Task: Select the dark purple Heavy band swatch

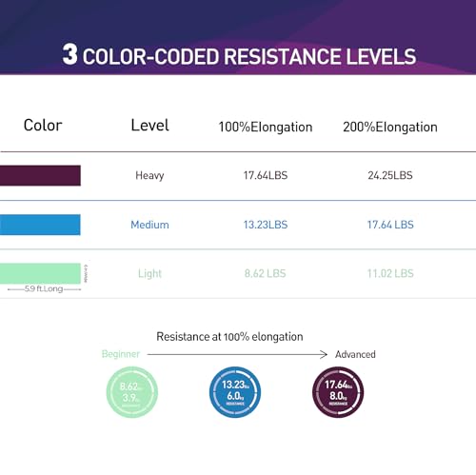Action: [x=40, y=175]
